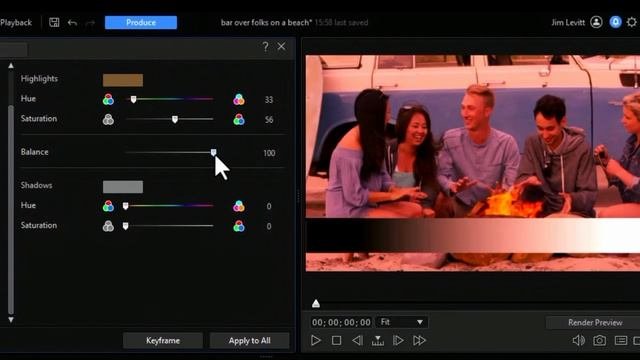Click the preview playhead marker

(x=316, y=303)
